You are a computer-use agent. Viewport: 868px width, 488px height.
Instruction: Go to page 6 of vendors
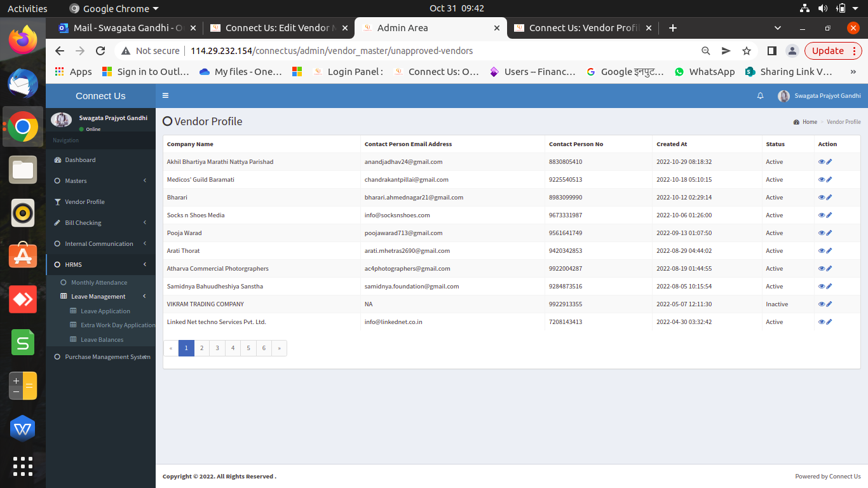point(264,348)
